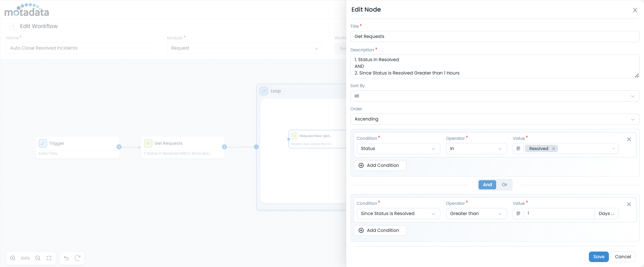Click the zoom out magnifier icon

(x=38, y=258)
